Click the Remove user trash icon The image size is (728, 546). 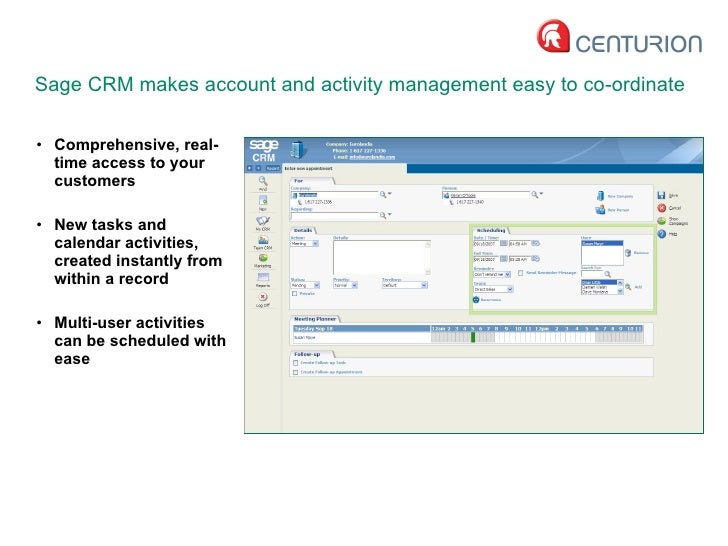[x=628, y=253]
